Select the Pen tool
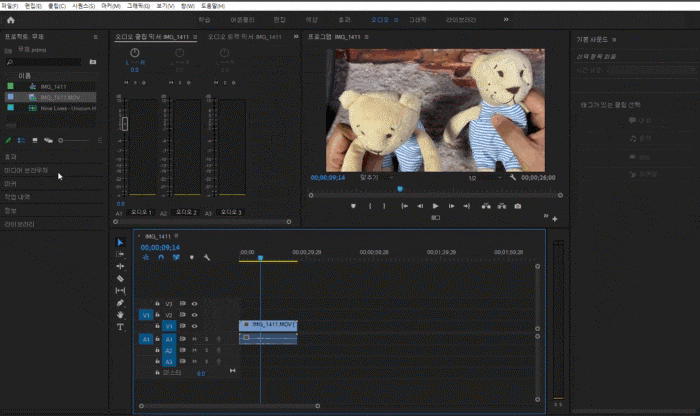 click(x=120, y=303)
